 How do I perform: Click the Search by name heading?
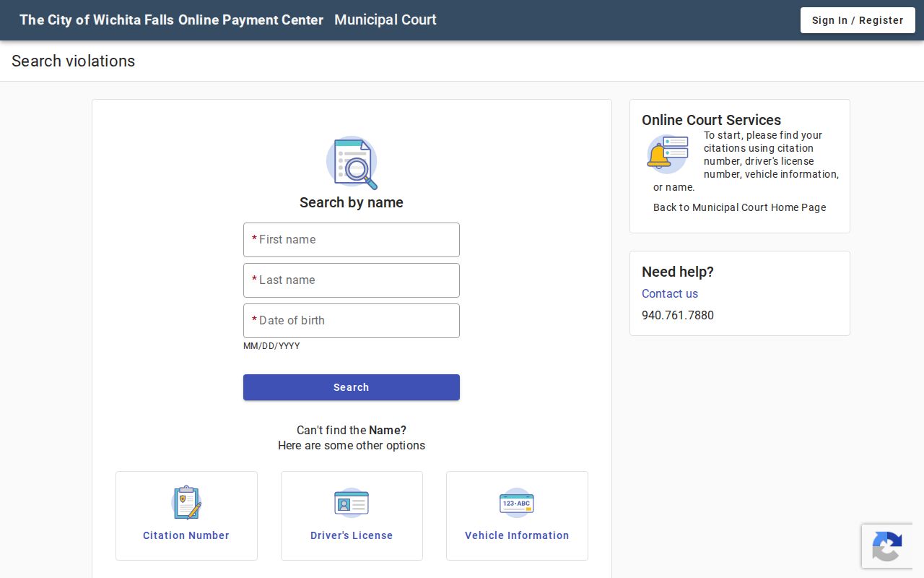point(352,202)
